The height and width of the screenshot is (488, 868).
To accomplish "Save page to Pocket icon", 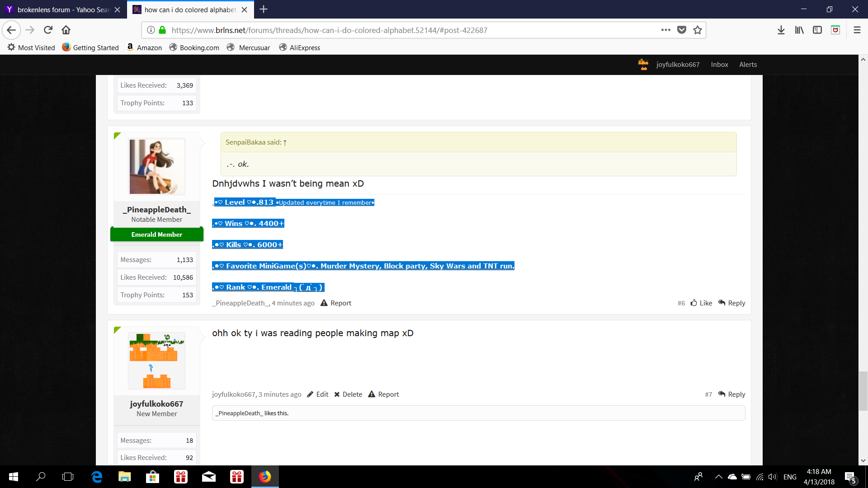I will pos(682,30).
